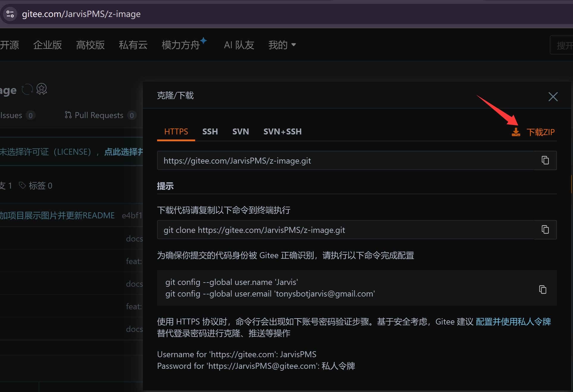Click the tags (标签) icon
Viewport: 573px width, 392px height.
tap(22, 186)
